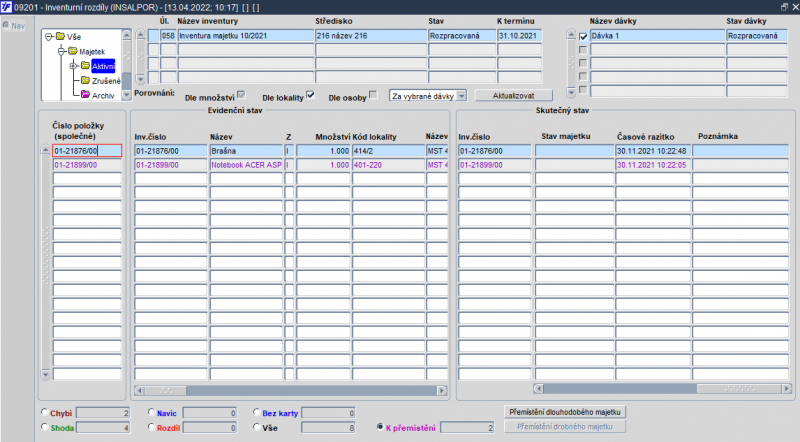The image size is (800, 442).
Task: Click the Notebook ACER ASP name cell
Action: coord(246,165)
